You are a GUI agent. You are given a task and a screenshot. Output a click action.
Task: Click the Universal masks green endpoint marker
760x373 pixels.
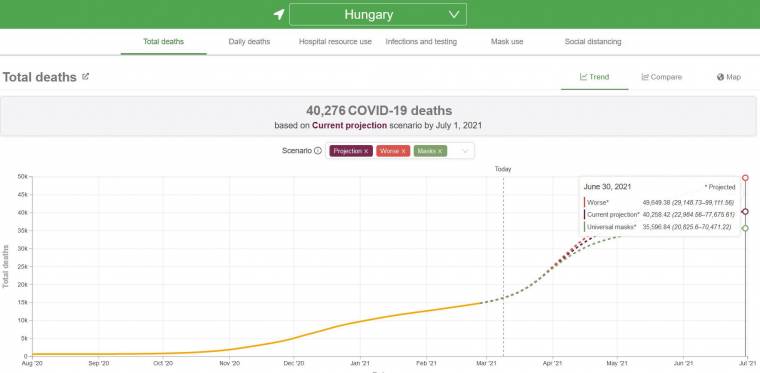pyautogui.click(x=745, y=228)
